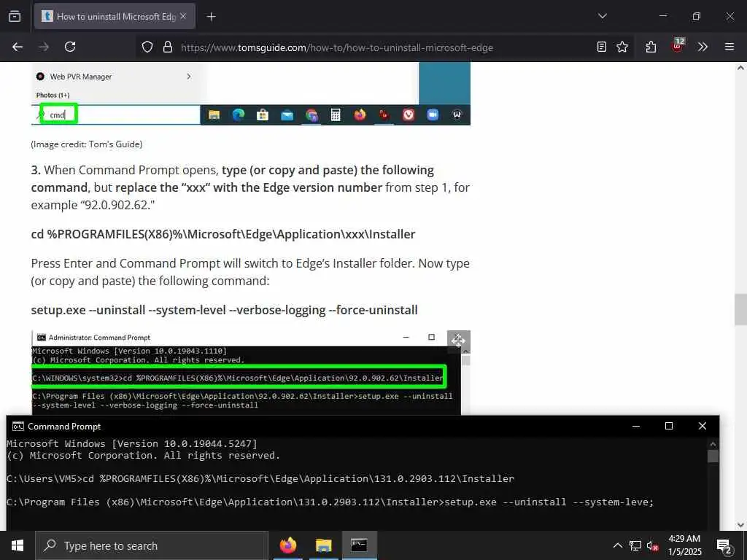Switch to Firefox from the taskbar
The image size is (747, 560).
287,545
